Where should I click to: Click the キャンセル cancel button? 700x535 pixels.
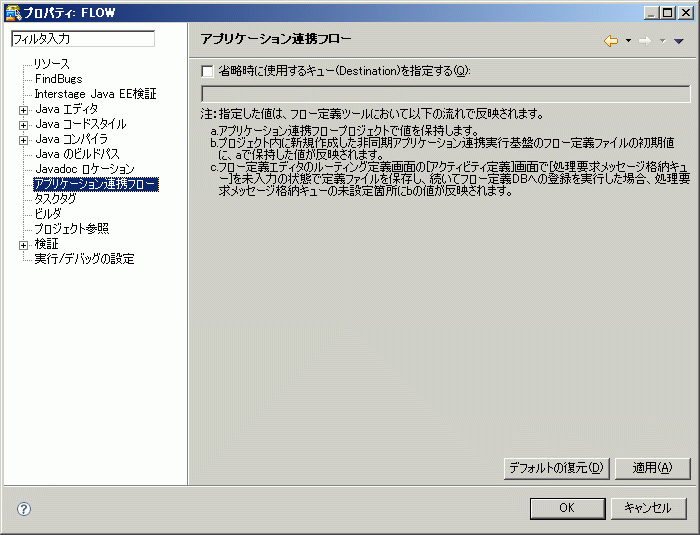click(648, 509)
